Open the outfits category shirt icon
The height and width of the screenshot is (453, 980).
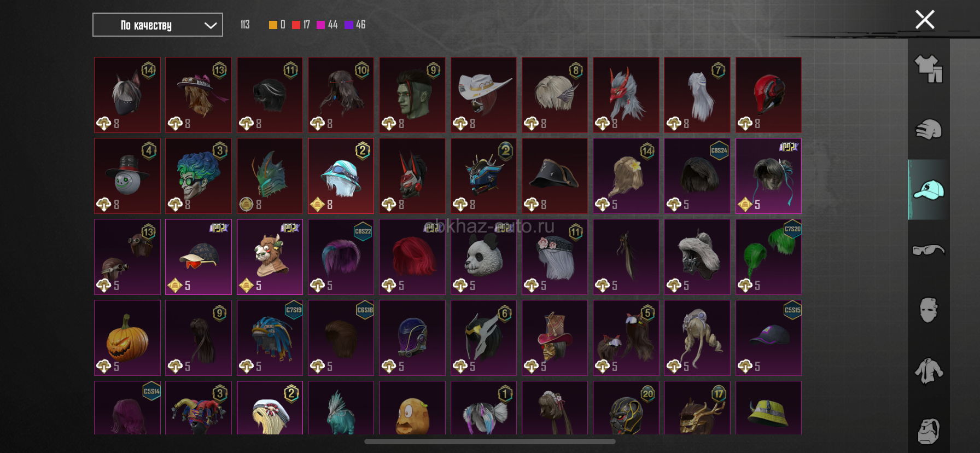click(x=929, y=69)
